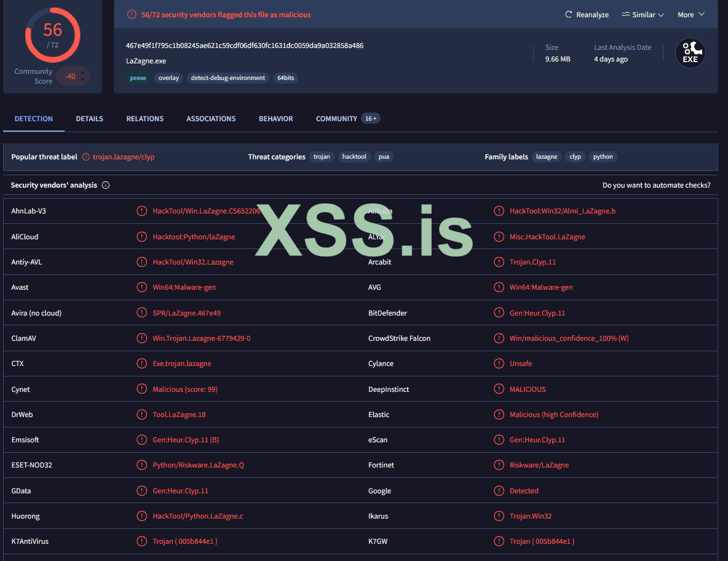Open the Community tab
The image size is (728, 561).
coord(336,119)
